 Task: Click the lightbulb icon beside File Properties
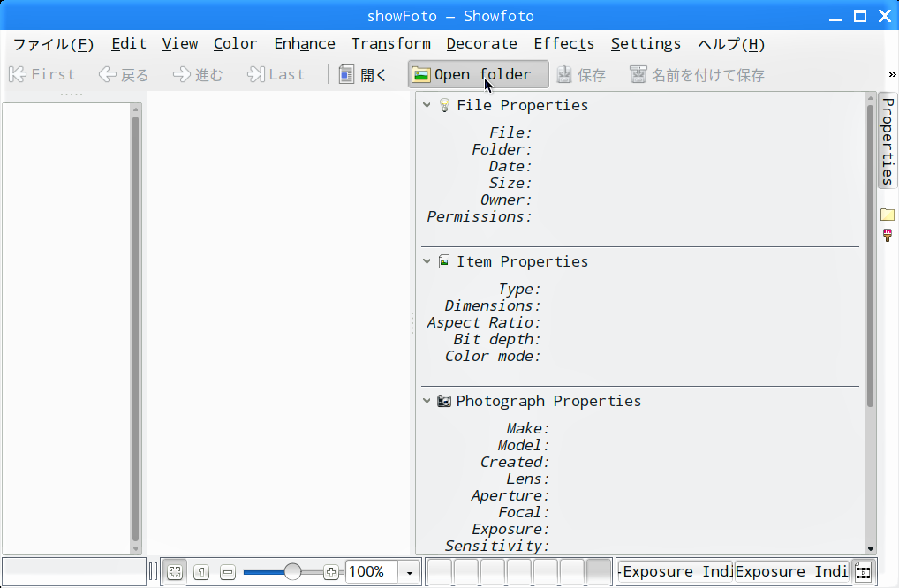(444, 105)
